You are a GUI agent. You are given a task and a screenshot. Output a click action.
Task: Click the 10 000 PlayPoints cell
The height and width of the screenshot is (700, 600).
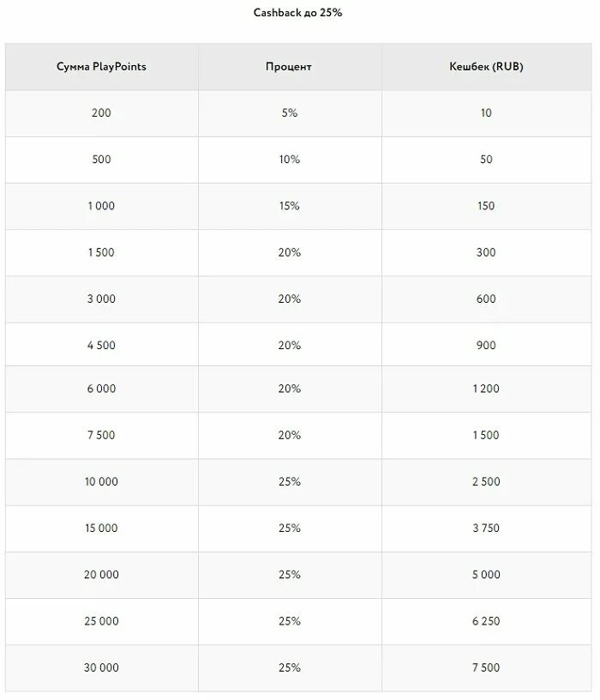click(101, 481)
